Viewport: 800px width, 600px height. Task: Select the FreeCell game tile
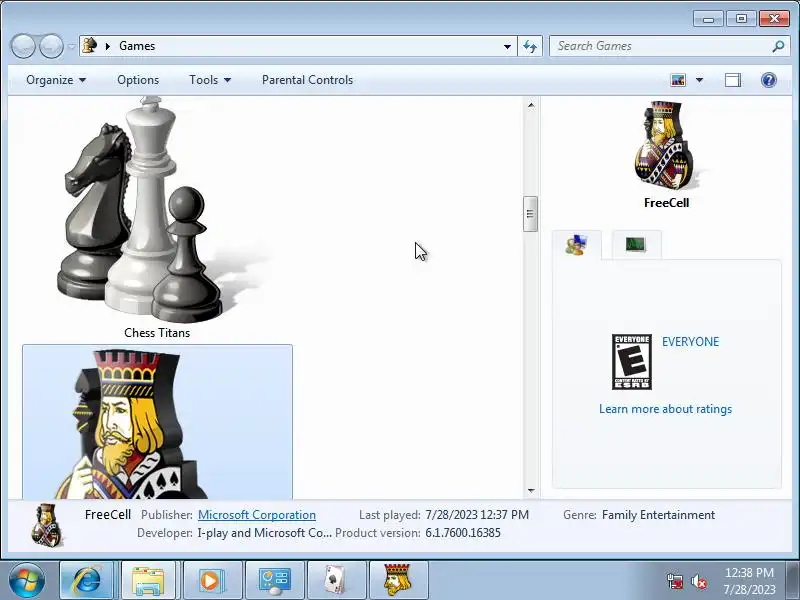point(157,422)
